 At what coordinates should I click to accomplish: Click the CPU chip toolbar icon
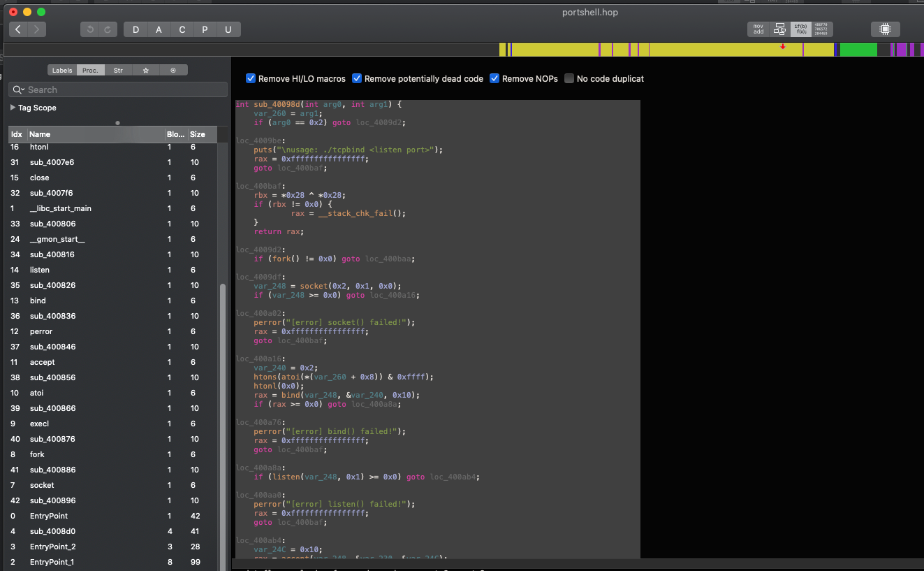(885, 29)
